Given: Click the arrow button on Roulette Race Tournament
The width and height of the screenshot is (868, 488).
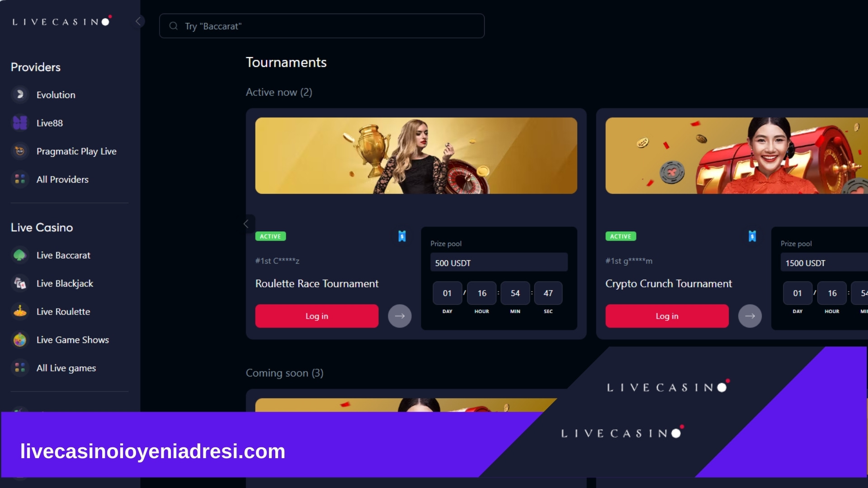Looking at the screenshot, I should (400, 316).
